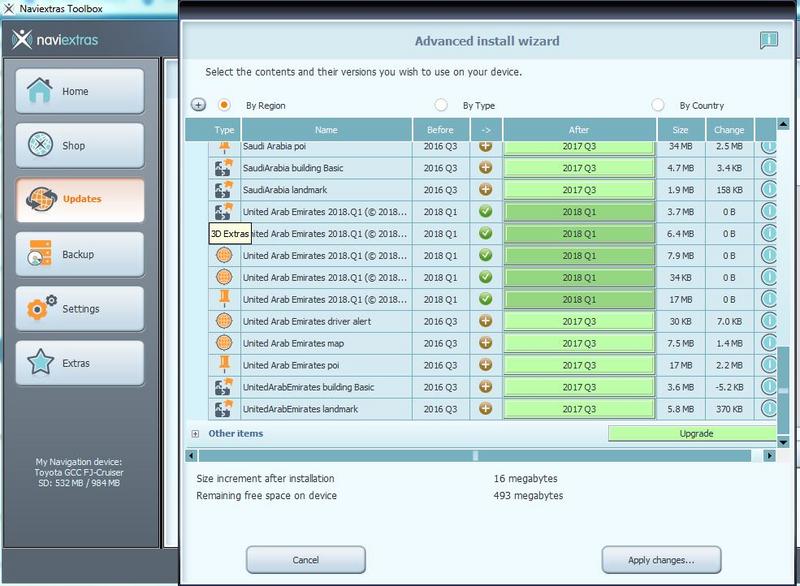Click the scroll down arrow of the list
This screenshot has width=800, height=586.
pyautogui.click(x=783, y=442)
